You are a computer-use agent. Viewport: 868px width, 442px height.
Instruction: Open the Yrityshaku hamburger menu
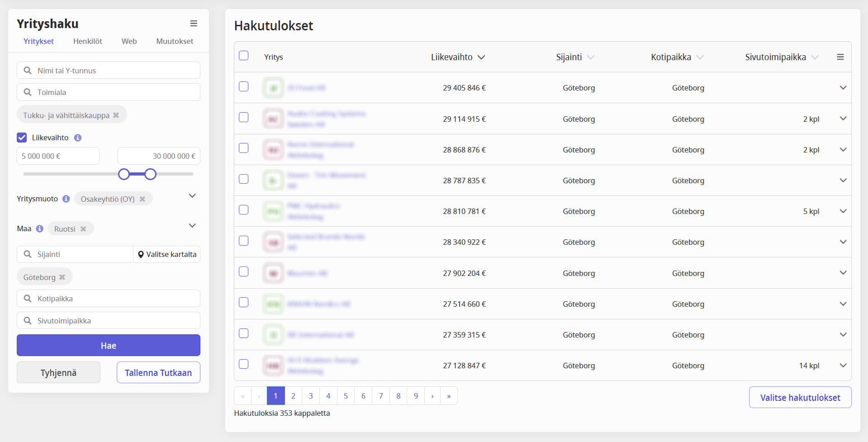(x=194, y=24)
